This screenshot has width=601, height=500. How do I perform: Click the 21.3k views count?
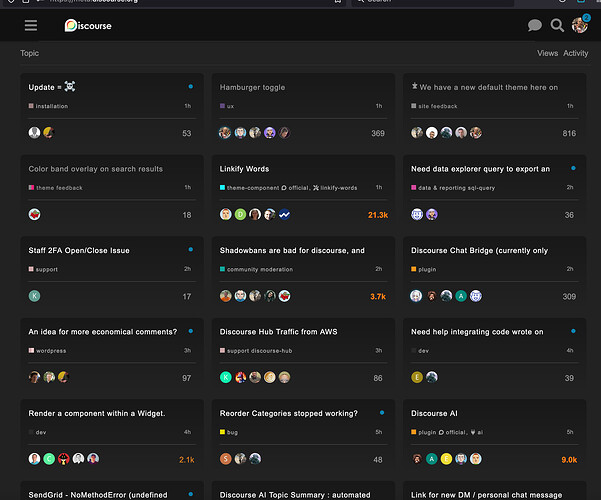pyautogui.click(x=378, y=215)
